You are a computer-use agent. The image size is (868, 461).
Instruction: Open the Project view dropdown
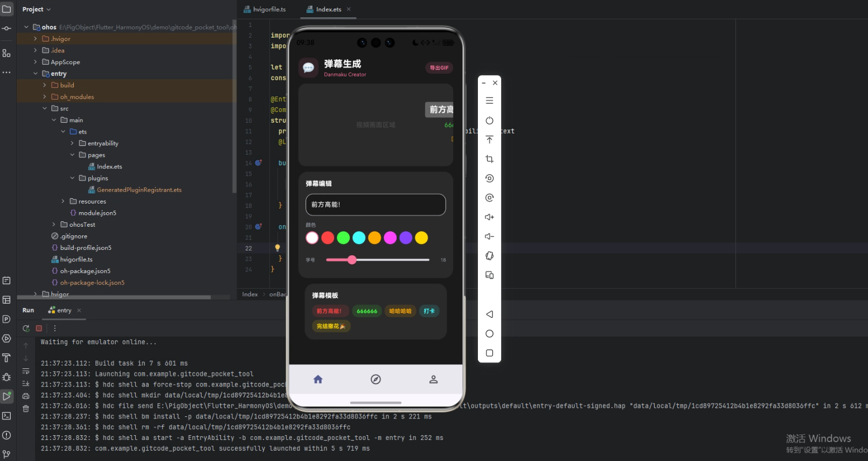pos(37,9)
